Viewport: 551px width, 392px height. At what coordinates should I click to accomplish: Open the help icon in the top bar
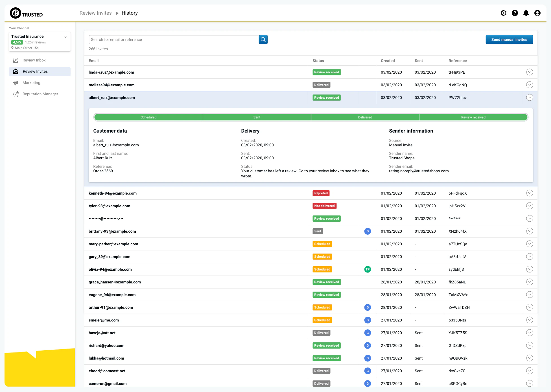tap(515, 13)
